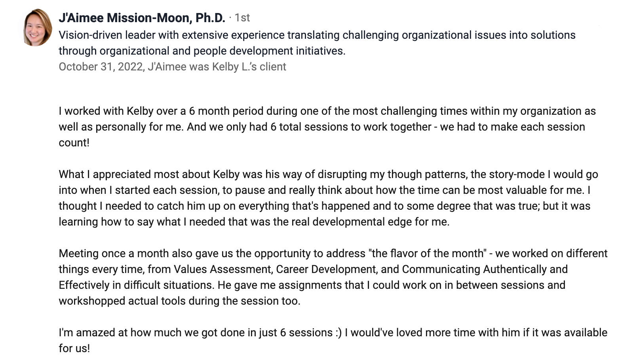Click the 1st degree connection badge

[242, 18]
